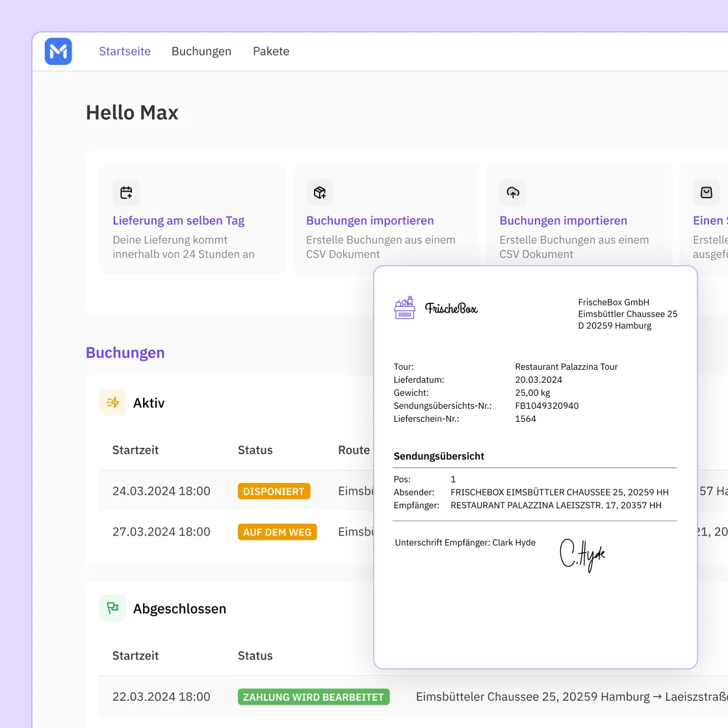Click the ZAHLUNG WIRD BEARBEITET status badge
This screenshot has width=728, height=728.
coord(313,696)
